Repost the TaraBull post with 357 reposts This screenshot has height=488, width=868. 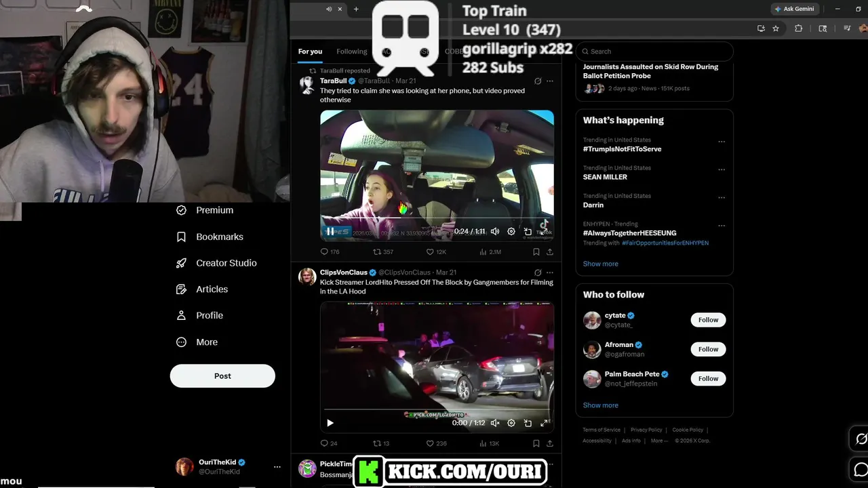pos(383,251)
